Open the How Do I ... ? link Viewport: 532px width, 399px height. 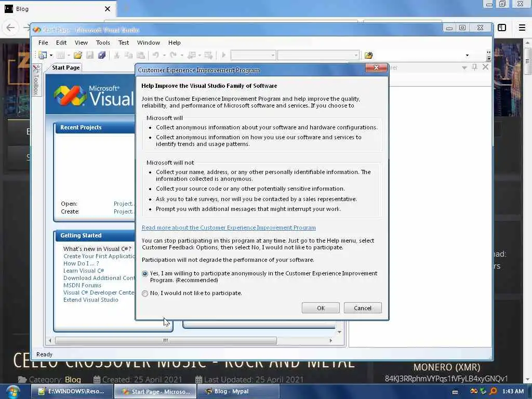[x=81, y=263]
